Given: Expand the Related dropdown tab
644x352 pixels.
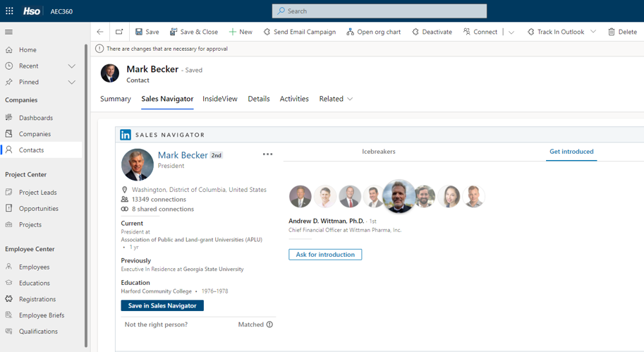Looking at the screenshot, I should pos(336,99).
